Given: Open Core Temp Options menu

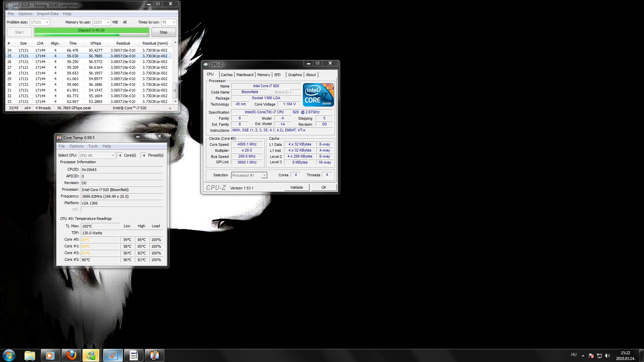Looking at the screenshot, I should [76, 146].
